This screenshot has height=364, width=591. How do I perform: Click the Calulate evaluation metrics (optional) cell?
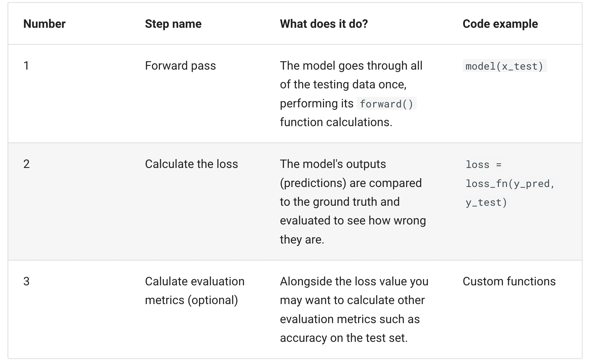[x=195, y=291]
